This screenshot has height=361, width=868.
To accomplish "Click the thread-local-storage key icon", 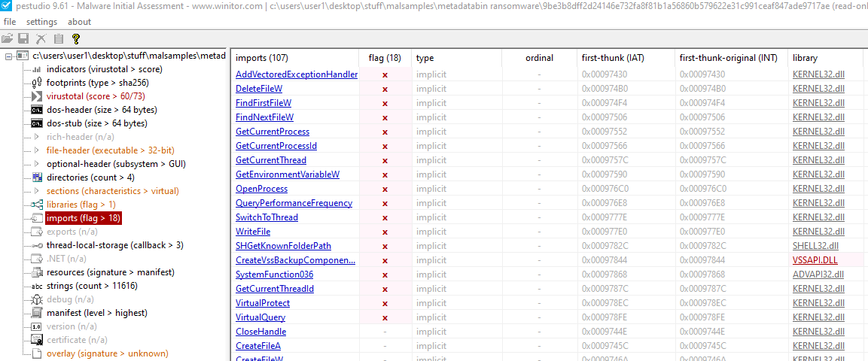I will (x=37, y=245).
